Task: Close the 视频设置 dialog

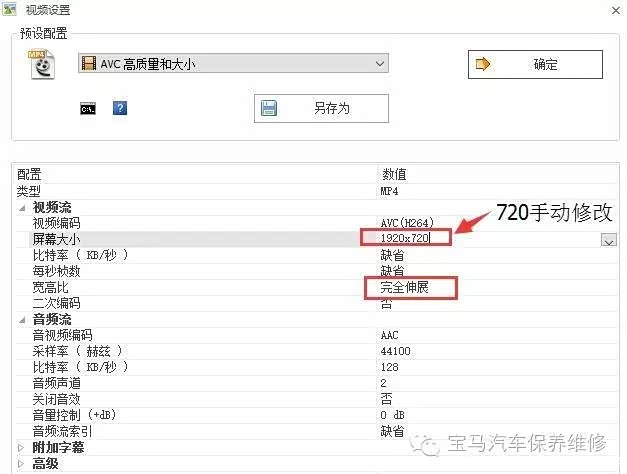Action: (x=616, y=10)
